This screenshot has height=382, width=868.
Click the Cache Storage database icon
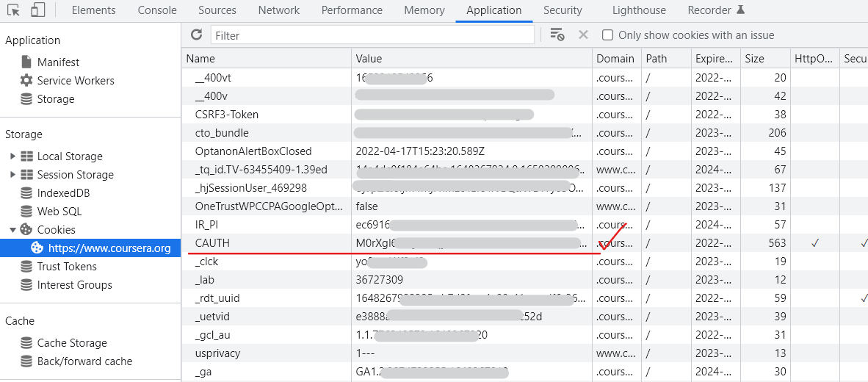[x=26, y=342]
